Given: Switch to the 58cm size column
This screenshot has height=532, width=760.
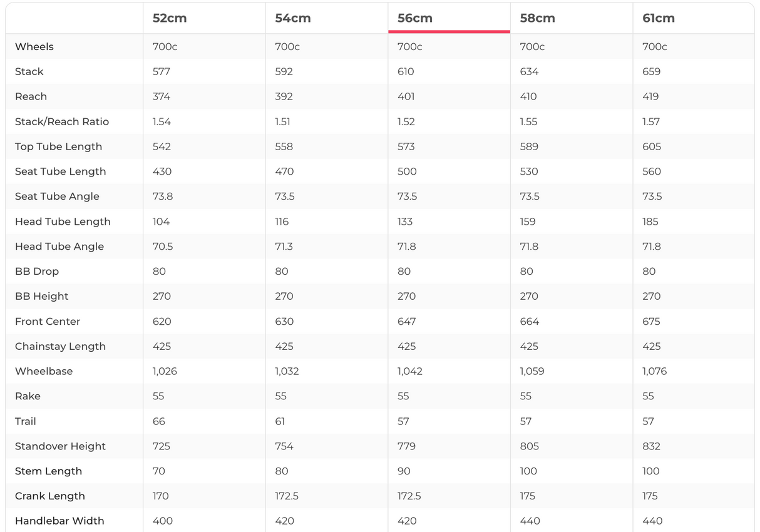Looking at the screenshot, I should pyautogui.click(x=537, y=18).
